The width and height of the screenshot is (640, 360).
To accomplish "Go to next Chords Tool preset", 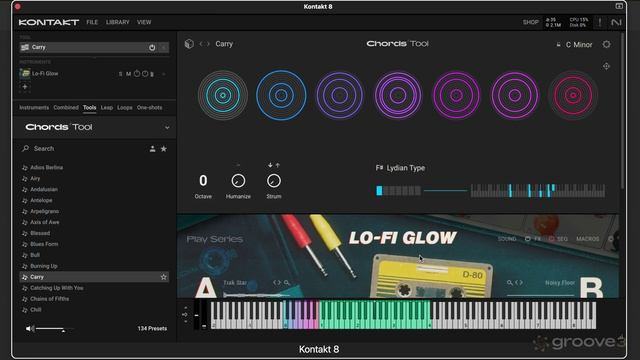I will coord(208,44).
